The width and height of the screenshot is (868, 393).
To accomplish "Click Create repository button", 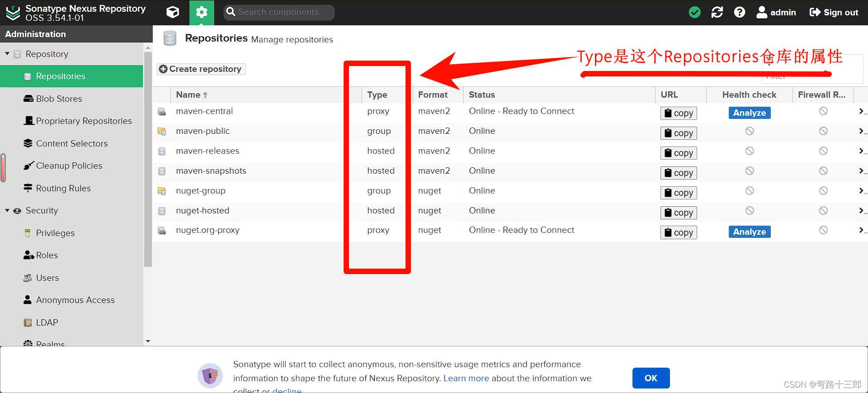I will coord(201,69).
